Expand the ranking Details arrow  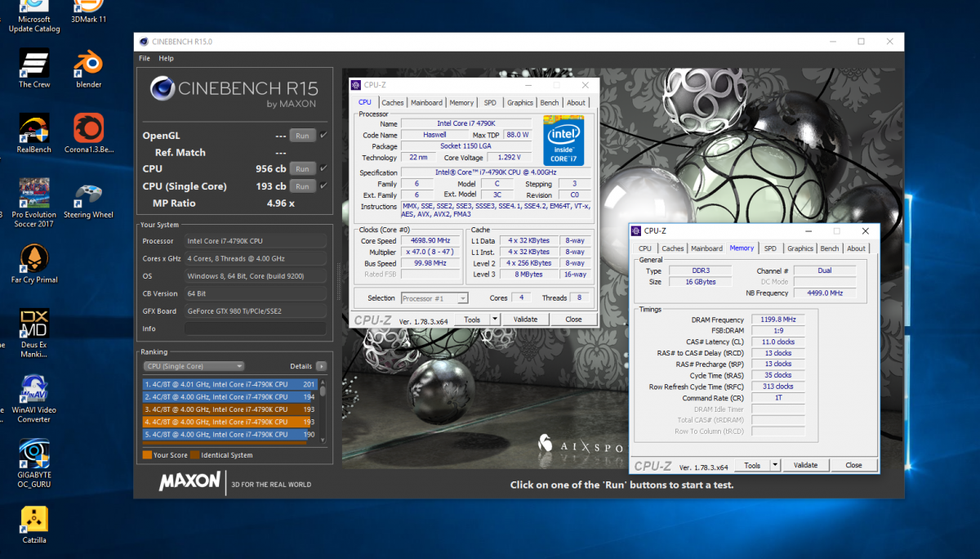322,366
